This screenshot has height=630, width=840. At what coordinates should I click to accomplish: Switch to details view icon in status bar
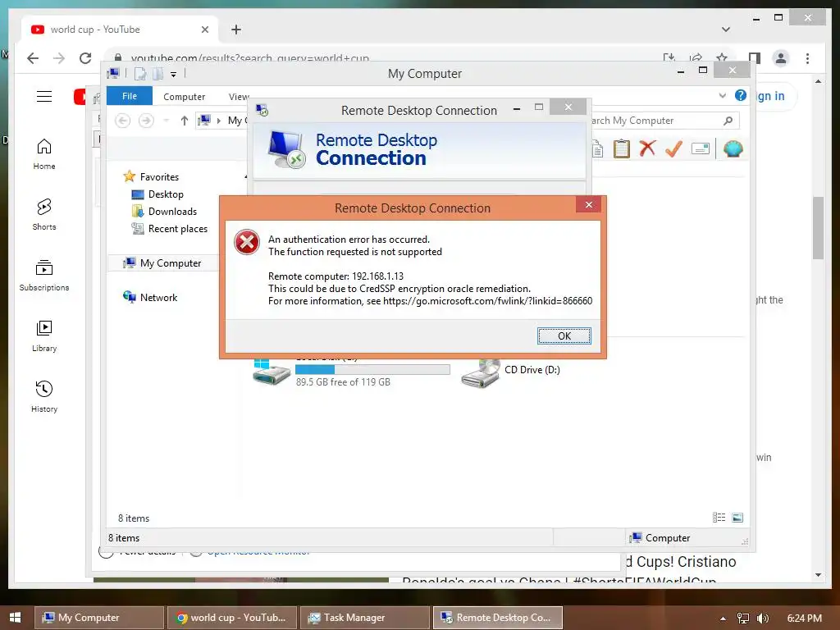719,518
